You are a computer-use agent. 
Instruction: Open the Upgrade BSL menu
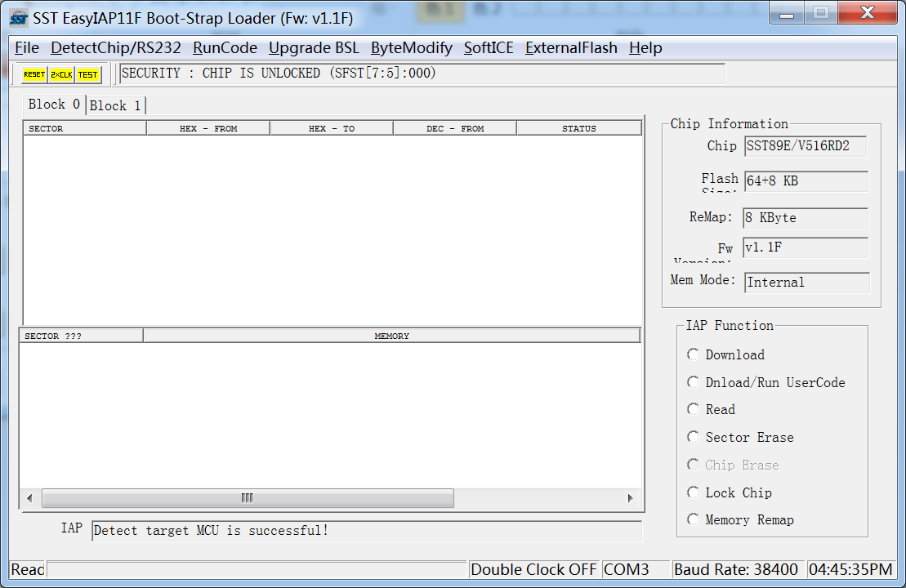(x=314, y=48)
